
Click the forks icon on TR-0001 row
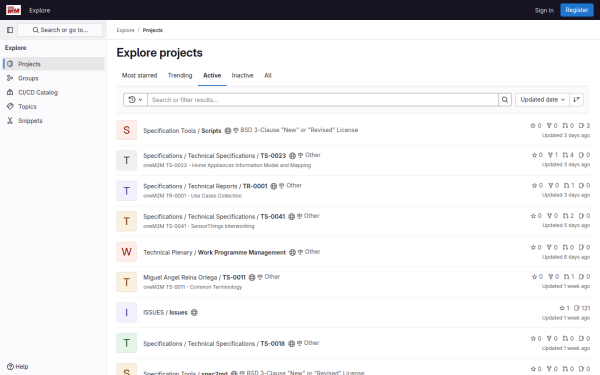point(550,185)
